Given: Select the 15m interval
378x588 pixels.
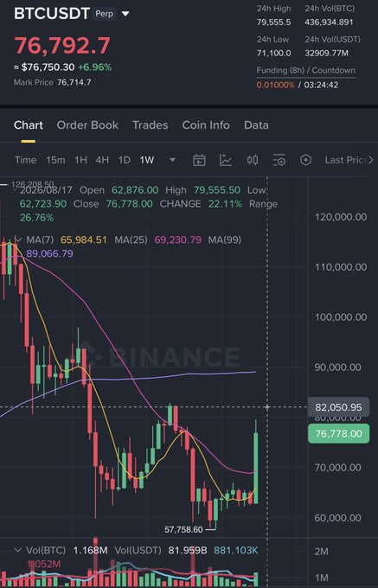Looking at the screenshot, I should coord(55,160).
